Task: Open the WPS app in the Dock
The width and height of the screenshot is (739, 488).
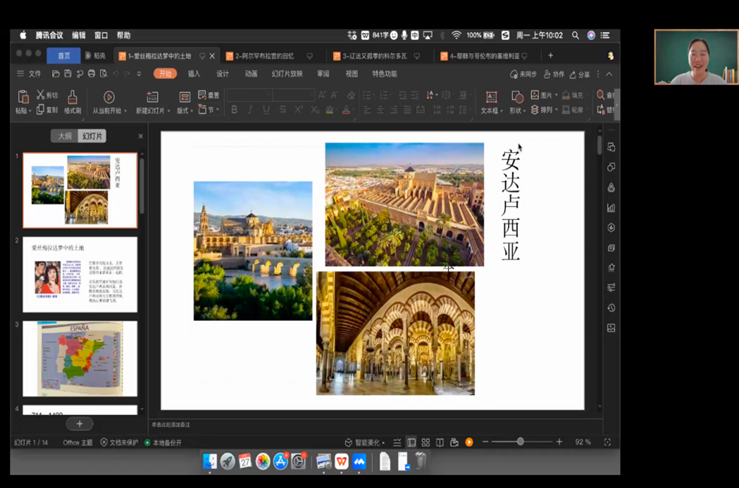Action: [x=341, y=461]
